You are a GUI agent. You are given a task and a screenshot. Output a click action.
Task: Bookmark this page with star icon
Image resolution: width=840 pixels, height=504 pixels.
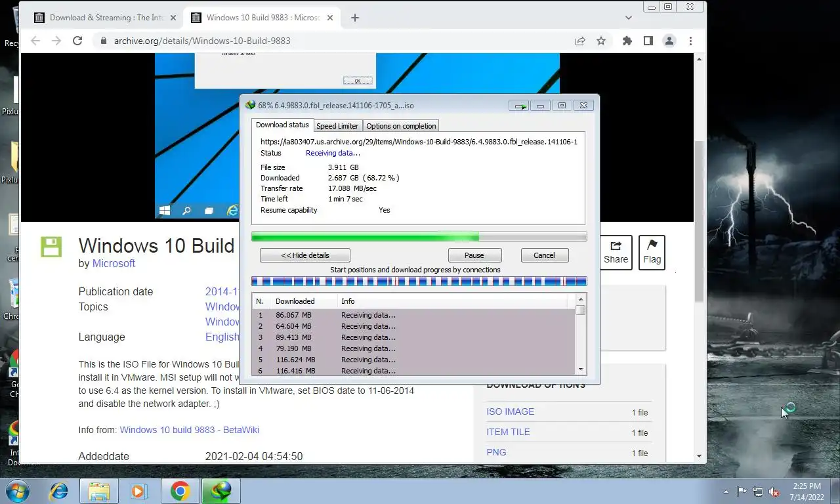coord(601,41)
